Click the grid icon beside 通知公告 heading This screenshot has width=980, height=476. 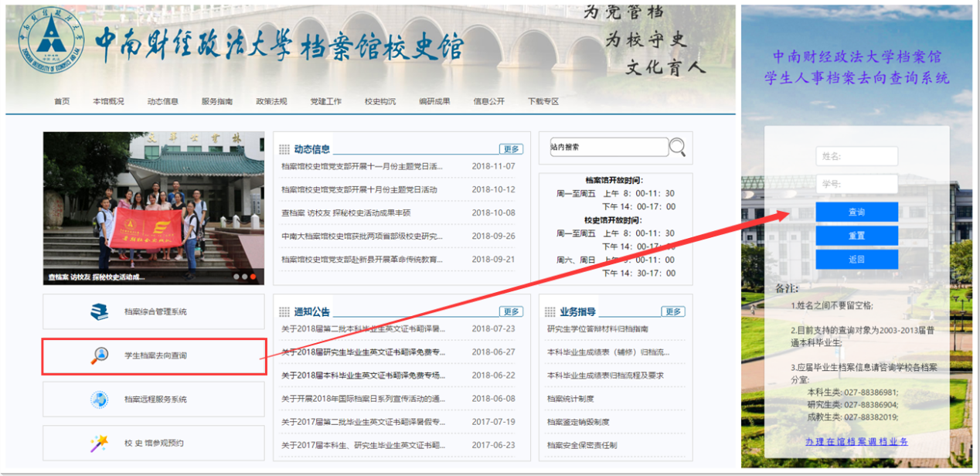click(x=284, y=312)
